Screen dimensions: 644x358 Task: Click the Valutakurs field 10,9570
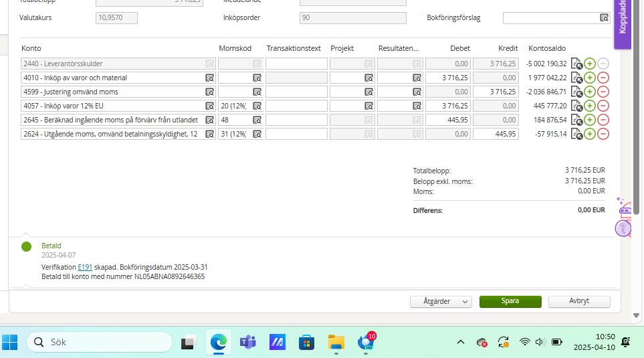[116, 17]
